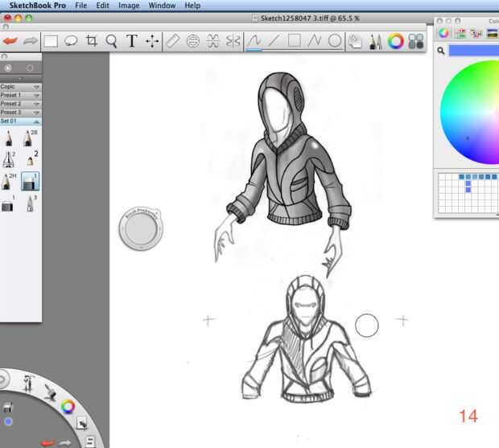Screen dimensions: 499x448
Task: Select the Lasso selection tool
Action: (x=71, y=40)
